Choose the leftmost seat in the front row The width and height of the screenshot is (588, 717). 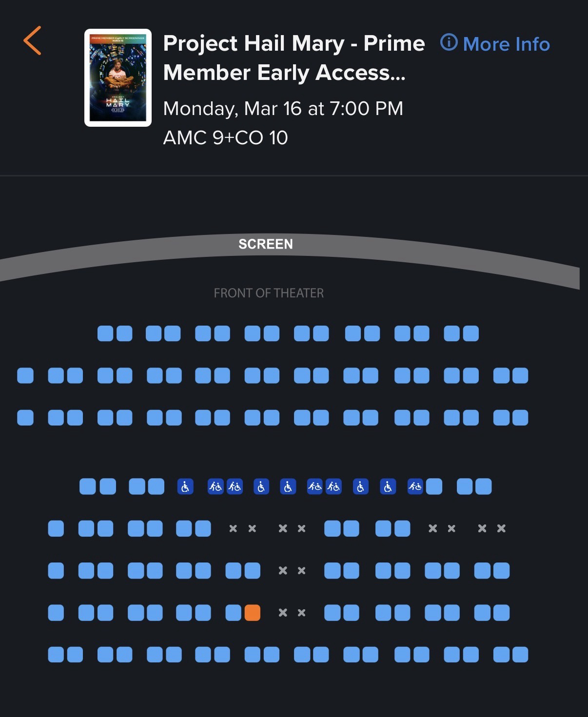(x=105, y=334)
